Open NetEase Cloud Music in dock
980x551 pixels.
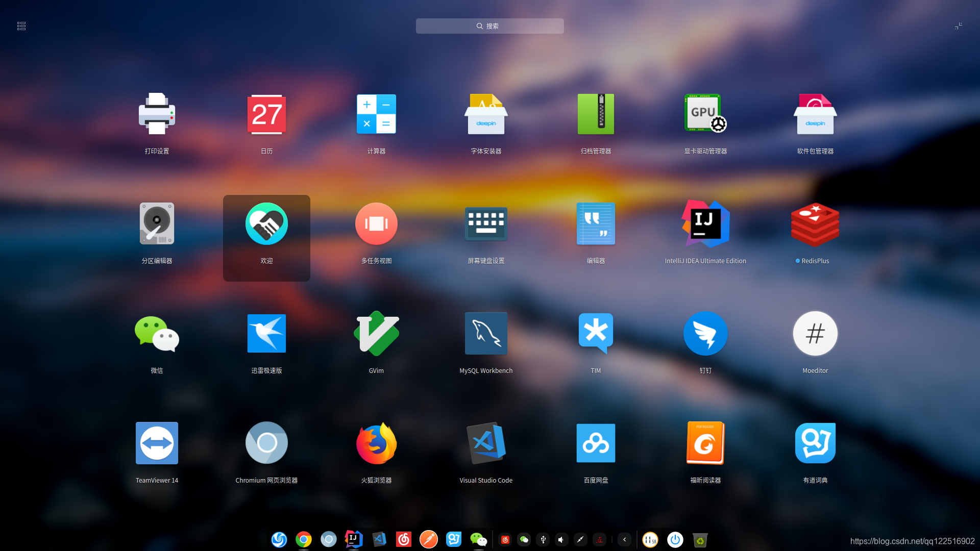tap(404, 539)
